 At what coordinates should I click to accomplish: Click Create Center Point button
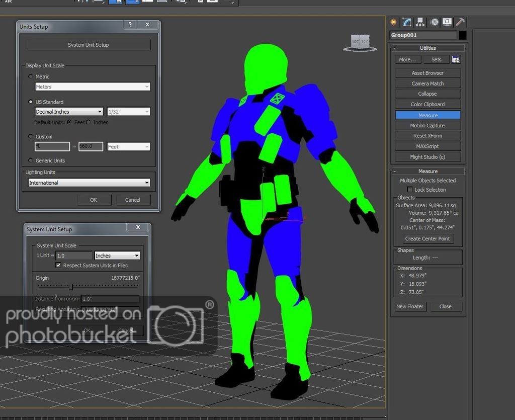click(x=427, y=239)
